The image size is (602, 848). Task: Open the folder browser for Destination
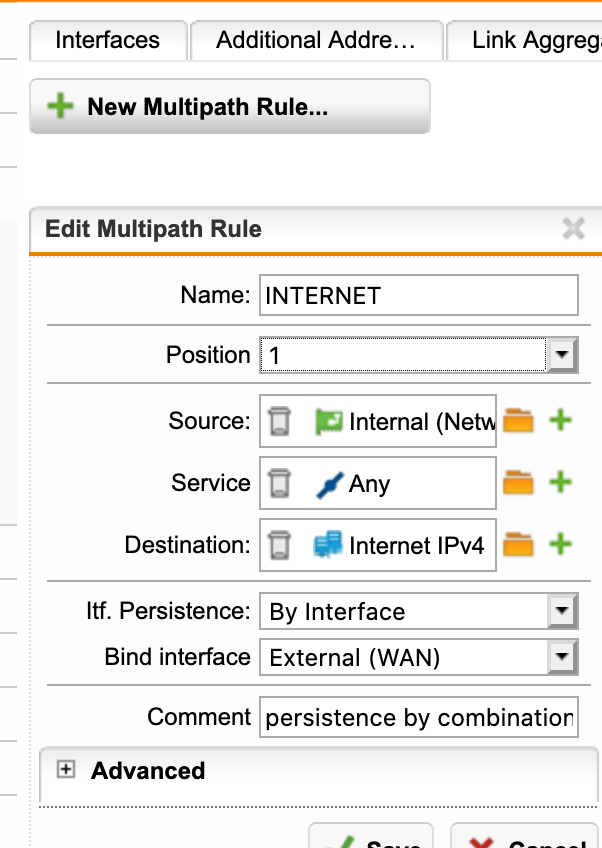click(518, 545)
